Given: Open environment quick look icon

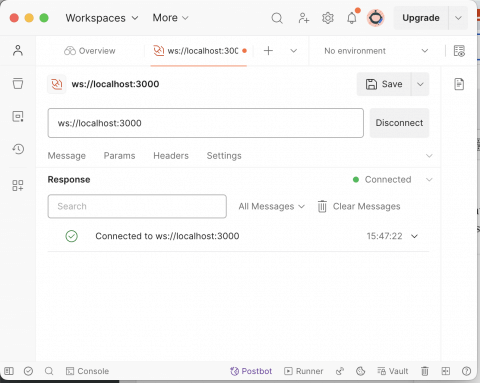Looking at the screenshot, I should [459, 51].
